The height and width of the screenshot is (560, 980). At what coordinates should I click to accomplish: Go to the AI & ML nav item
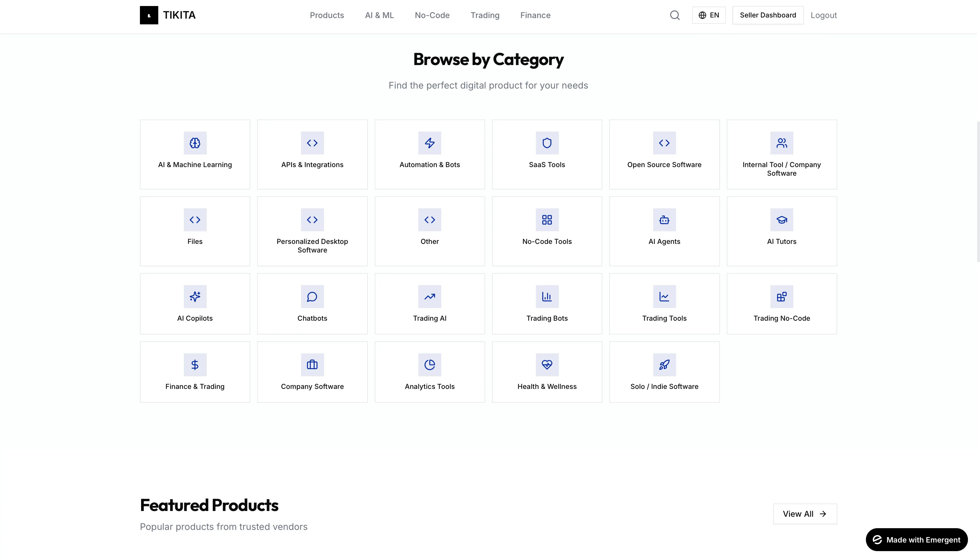point(379,15)
